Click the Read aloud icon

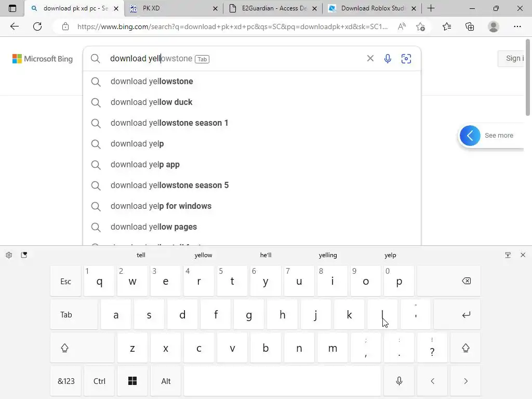pos(402,26)
